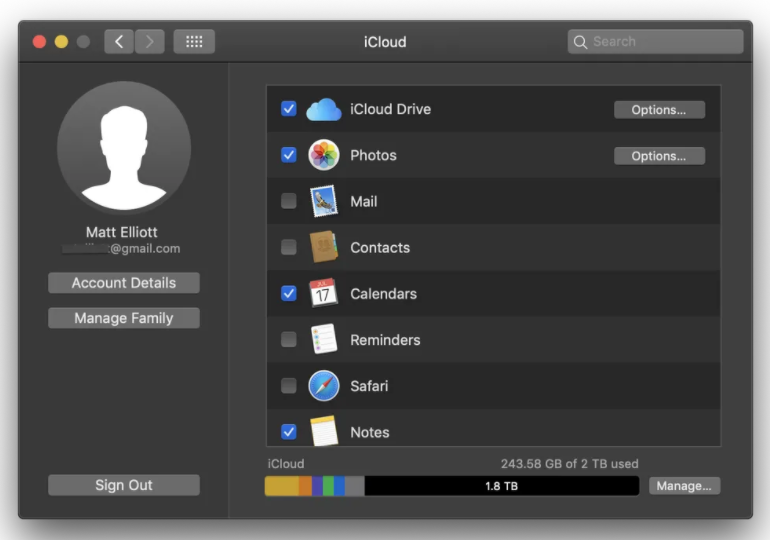The image size is (770, 540).
Task: Click the Calendars icon showing 17
Action: tap(323, 293)
